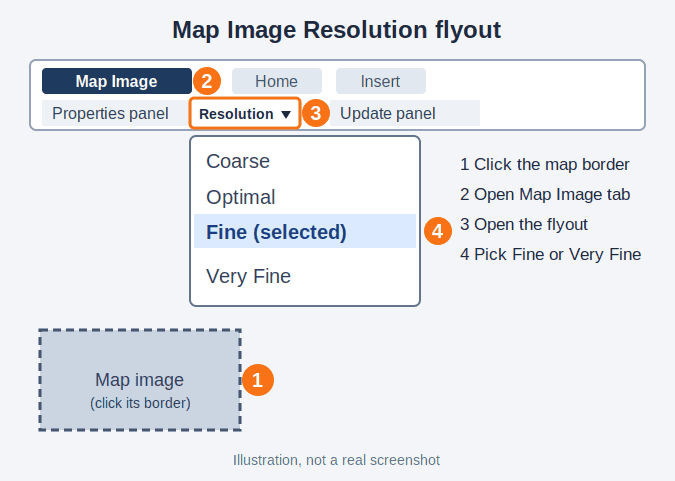This screenshot has height=481, width=675.
Task: Click the title 'Map Image Resolution flyout'
Action: 337,30
